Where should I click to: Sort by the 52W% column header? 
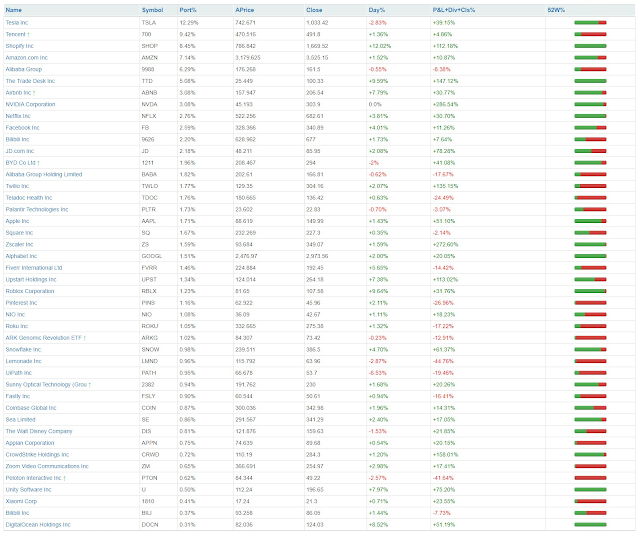point(556,10)
